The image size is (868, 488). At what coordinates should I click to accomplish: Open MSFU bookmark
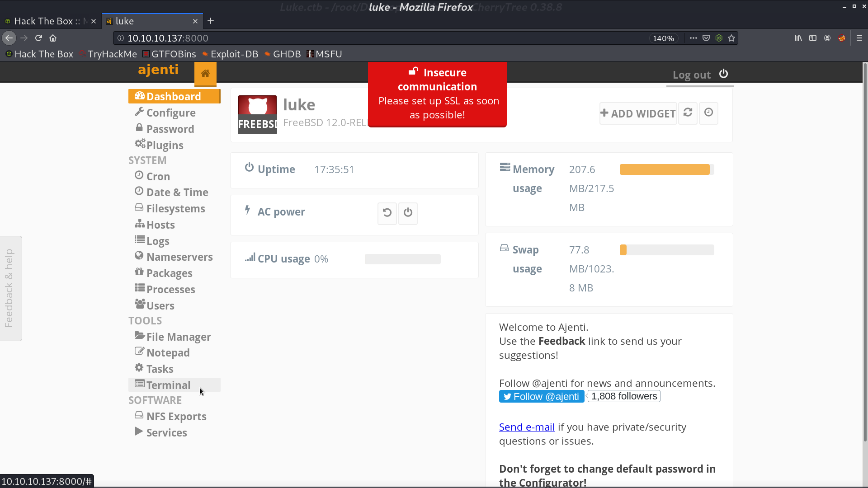click(x=324, y=54)
